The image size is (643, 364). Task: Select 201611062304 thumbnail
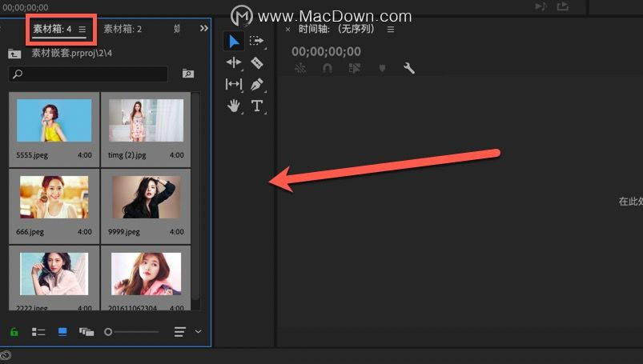click(x=146, y=274)
